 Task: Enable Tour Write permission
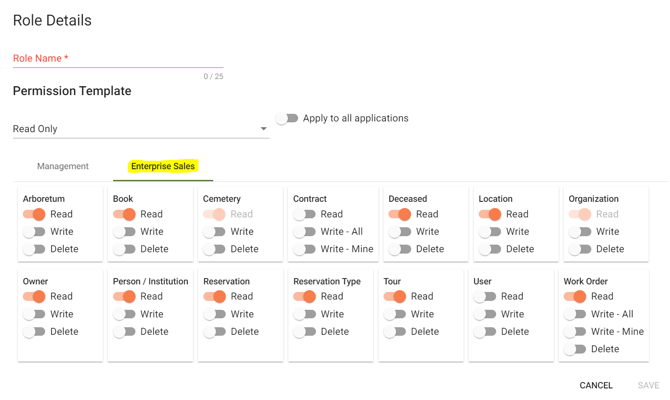(x=395, y=314)
